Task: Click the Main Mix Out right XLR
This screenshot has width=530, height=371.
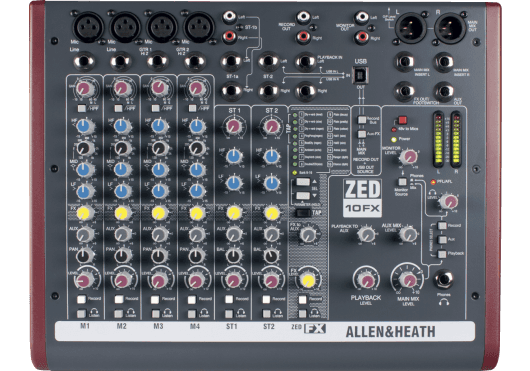Action: (450, 28)
